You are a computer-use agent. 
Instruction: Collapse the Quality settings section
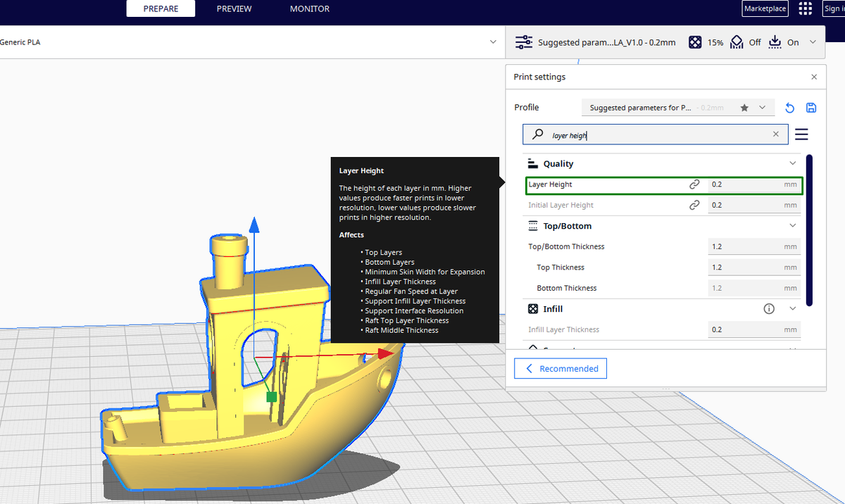click(x=793, y=164)
